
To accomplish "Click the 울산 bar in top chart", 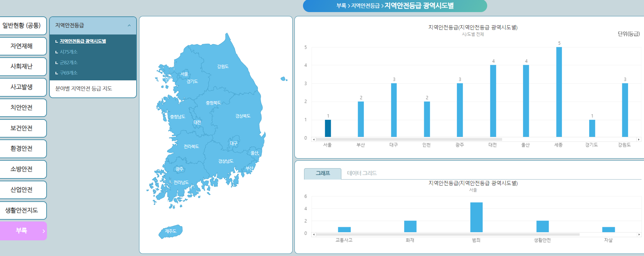I will click(x=526, y=101).
